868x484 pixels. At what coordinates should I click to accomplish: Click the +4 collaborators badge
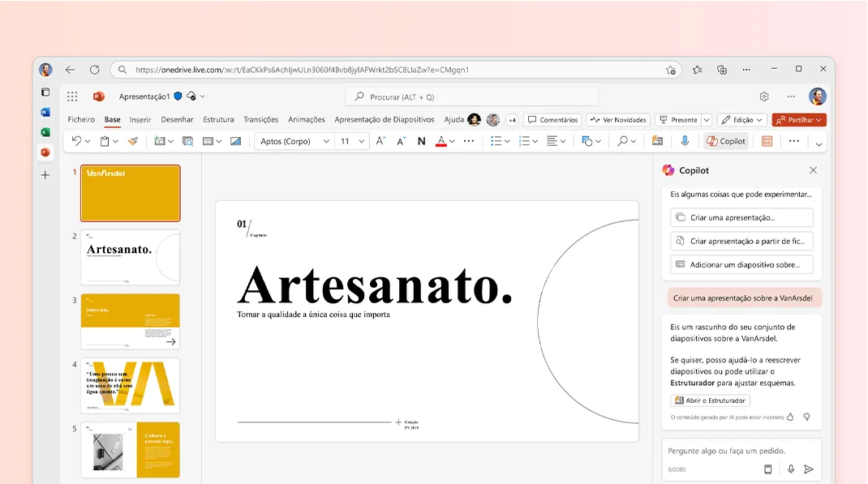pyautogui.click(x=512, y=119)
